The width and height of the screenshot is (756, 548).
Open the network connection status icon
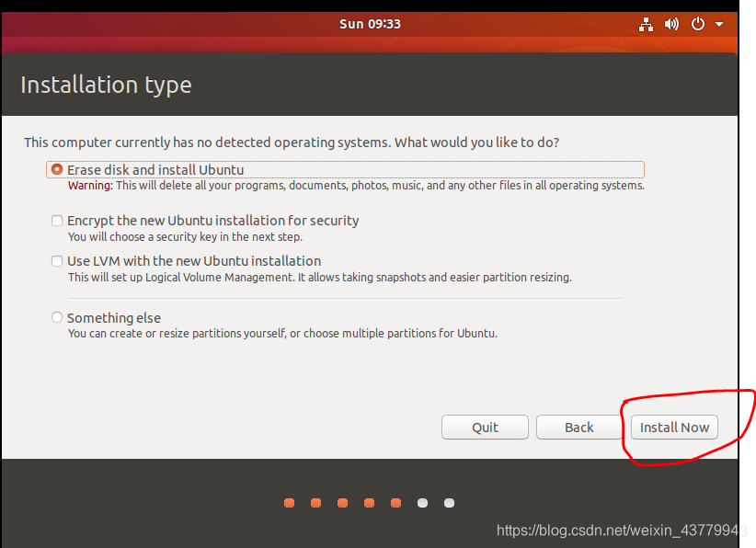coord(646,24)
